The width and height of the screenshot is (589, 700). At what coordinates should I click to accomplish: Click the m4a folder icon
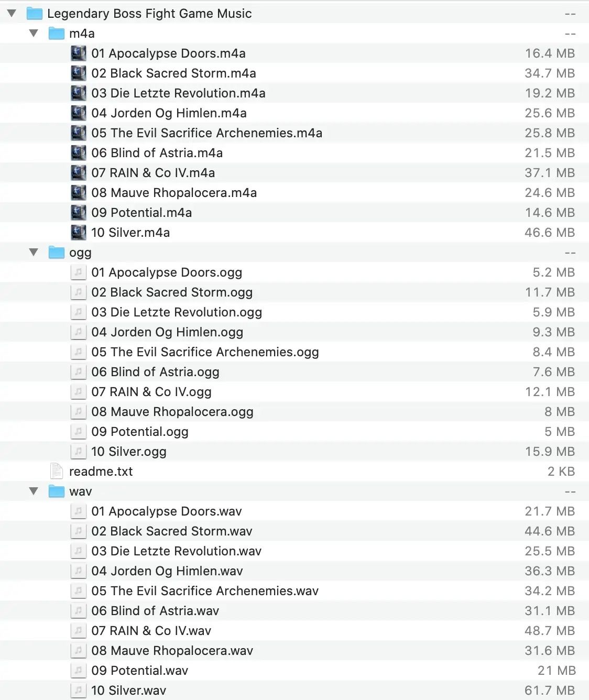point(56,34)
